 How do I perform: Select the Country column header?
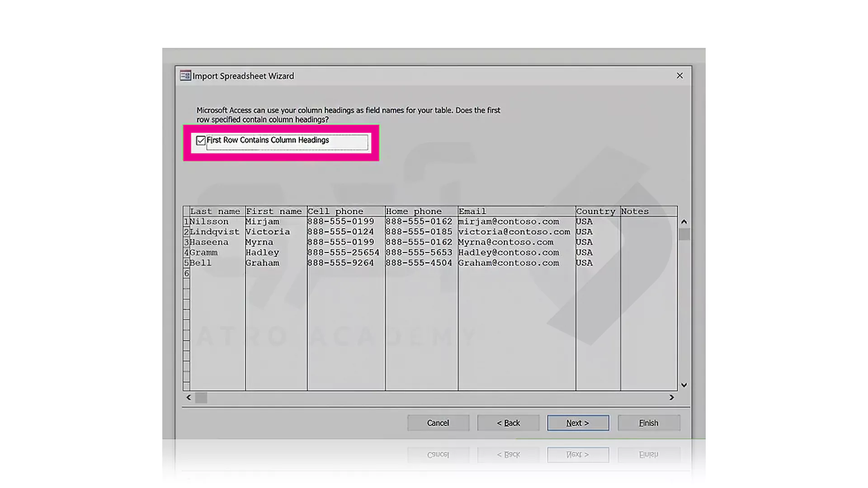(598, 211)
